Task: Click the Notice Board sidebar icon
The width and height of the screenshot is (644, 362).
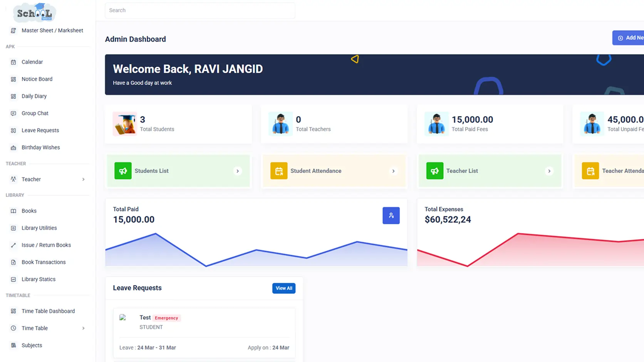Action: point(13,79)
